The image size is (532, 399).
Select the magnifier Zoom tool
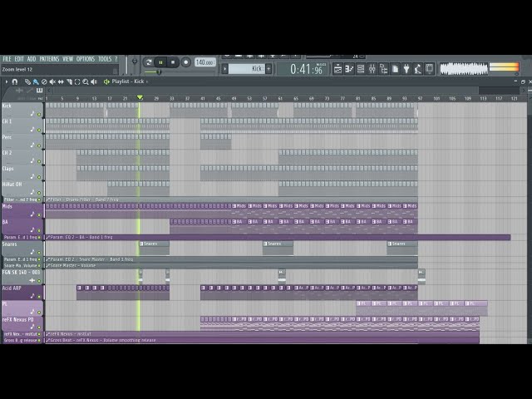(86, 81)
